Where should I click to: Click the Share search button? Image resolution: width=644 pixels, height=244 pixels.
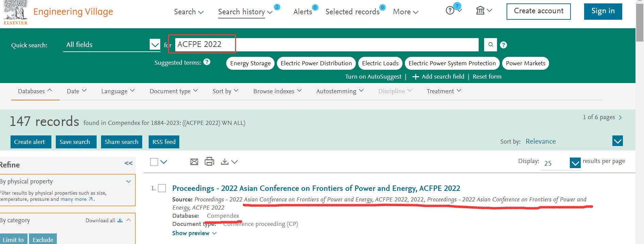tap(121, 142)
